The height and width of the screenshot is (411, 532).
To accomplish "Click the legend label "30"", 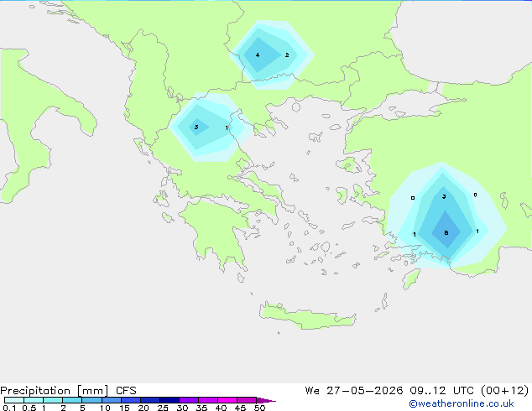I will point(182,408).
